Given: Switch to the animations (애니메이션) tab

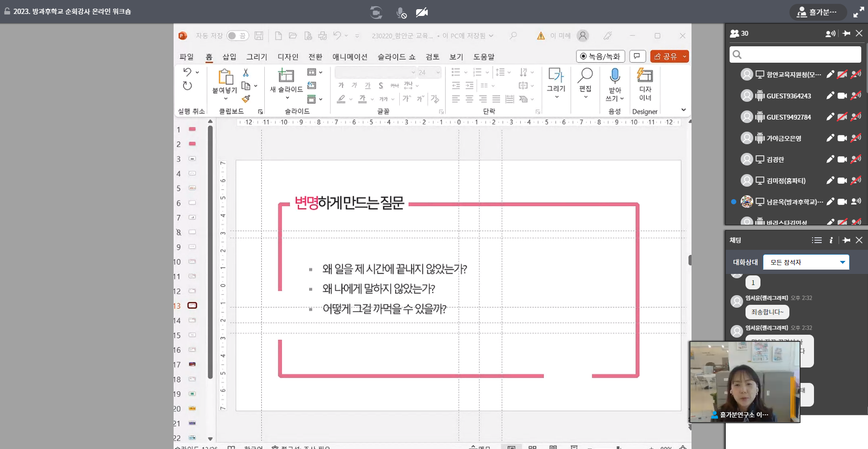Looking at the screenshot, I should click(350, 57).
